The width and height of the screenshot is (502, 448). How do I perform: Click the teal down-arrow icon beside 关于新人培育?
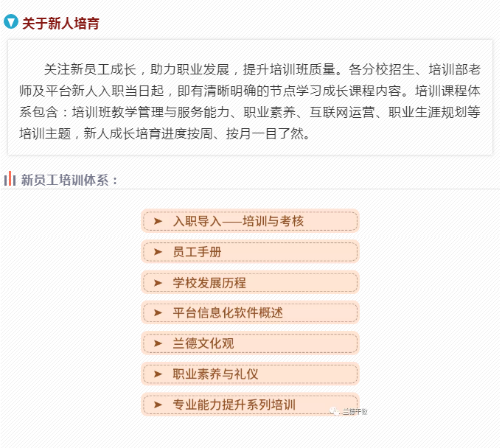click(10, 22)
